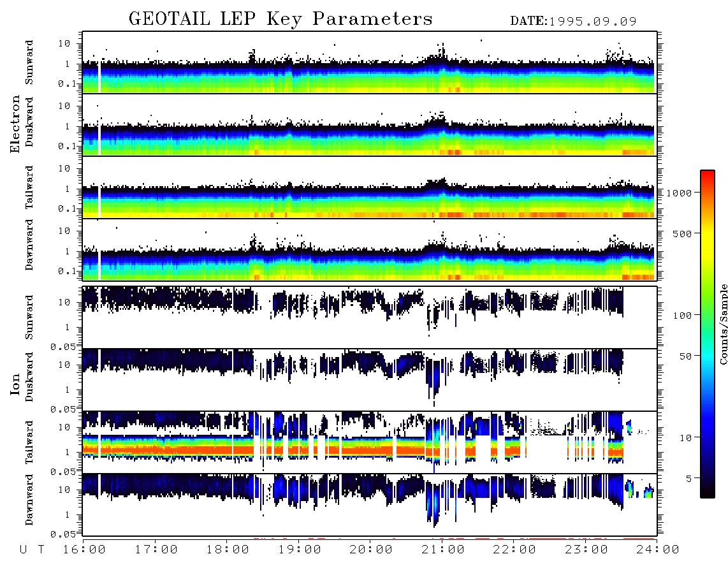Click the 22:00 time tick label
Image resolution: width=728 pixels, height=561 pixels.
pyautogui.click(x=514, y=550)
